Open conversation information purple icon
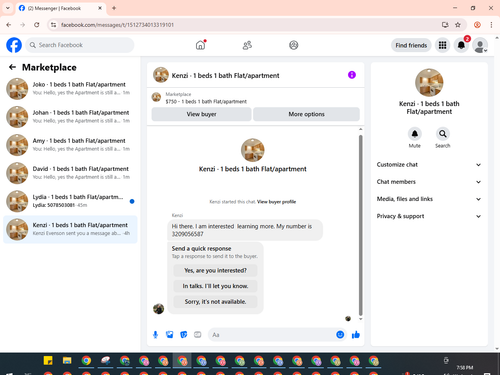 tap(352, 75)
